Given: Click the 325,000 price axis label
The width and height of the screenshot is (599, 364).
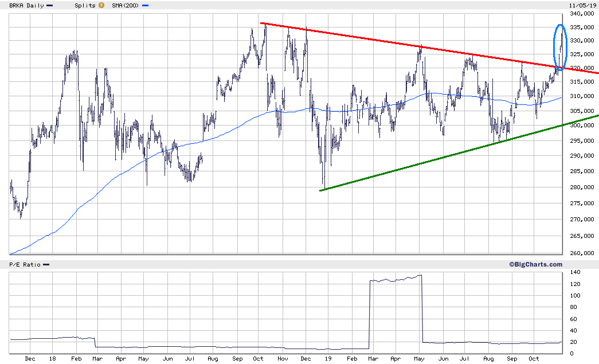Looking at the screenshot, I should pos(582,54).
